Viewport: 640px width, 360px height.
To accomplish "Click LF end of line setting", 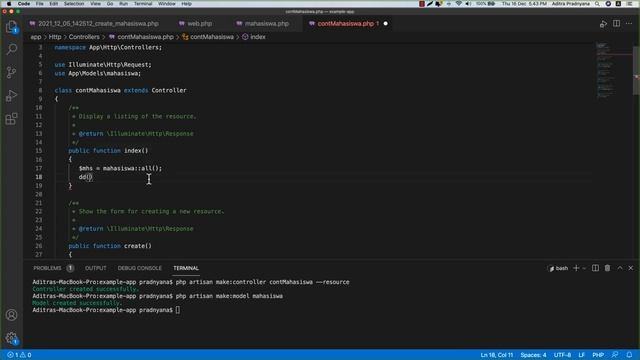I will point(582,355).
